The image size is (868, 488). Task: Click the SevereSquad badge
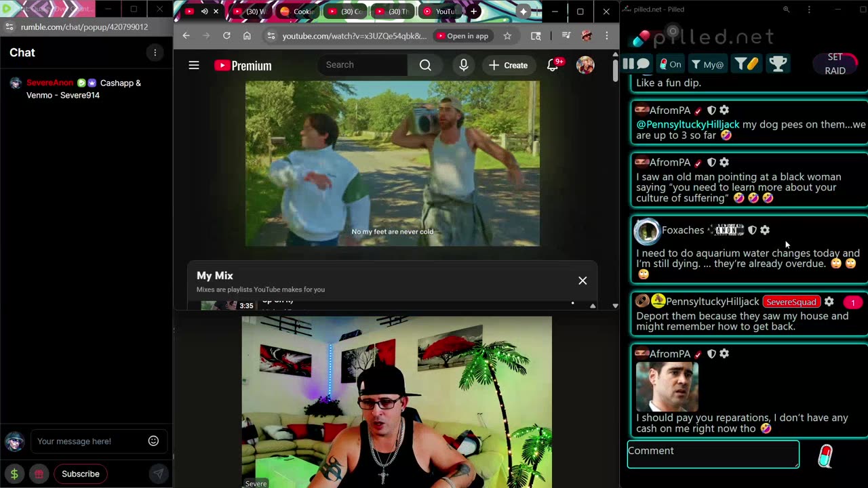pos(791,302)
